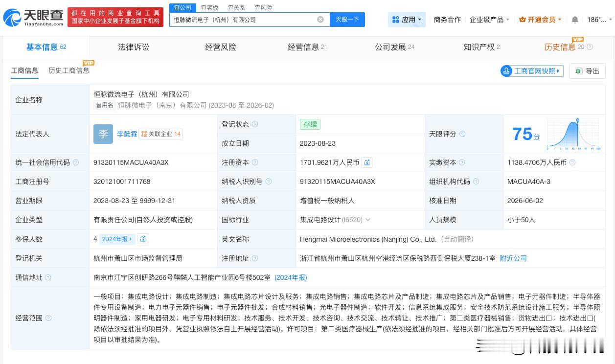Click the 天眼一下 search button

click(347, 20)
